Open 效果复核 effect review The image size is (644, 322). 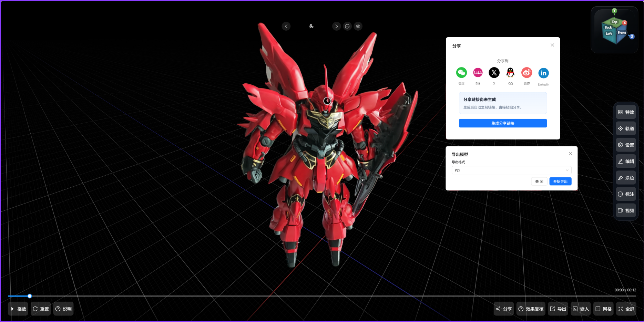[531, 309]
